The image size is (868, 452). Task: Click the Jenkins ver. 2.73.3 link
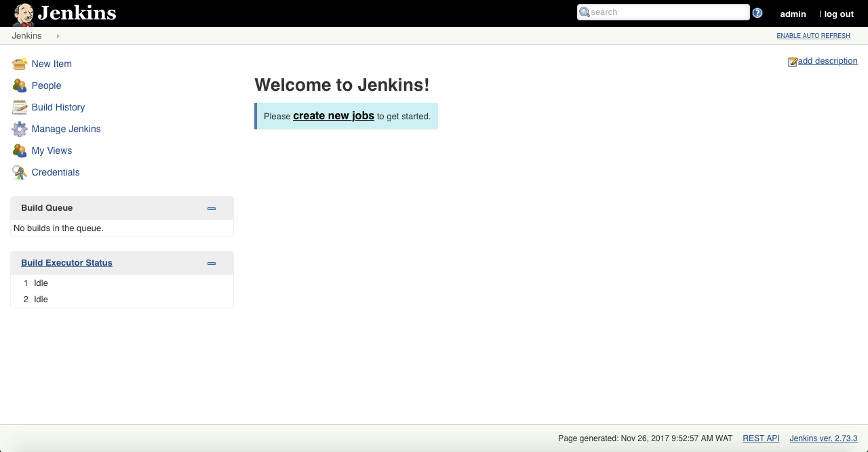click(823, 438)
